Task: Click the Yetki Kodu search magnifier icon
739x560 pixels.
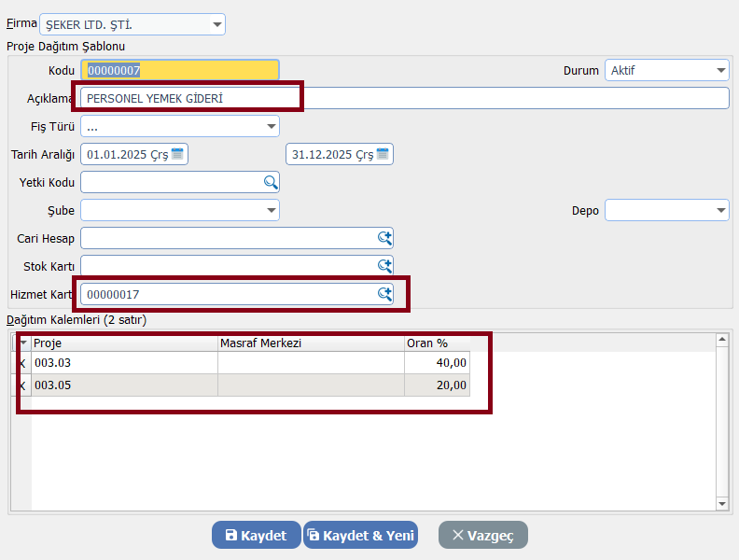Action: click(x=270, y=182)
